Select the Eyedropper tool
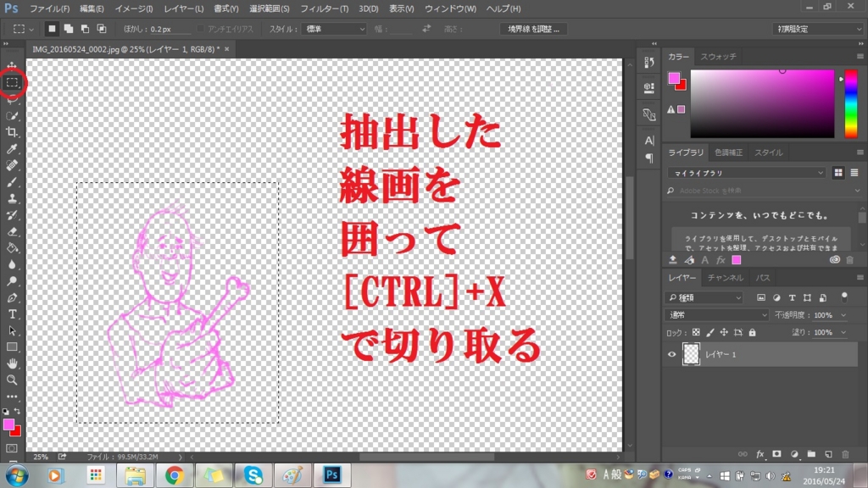Viewport: 868px width, 488px height. click(x=12, y=149)
